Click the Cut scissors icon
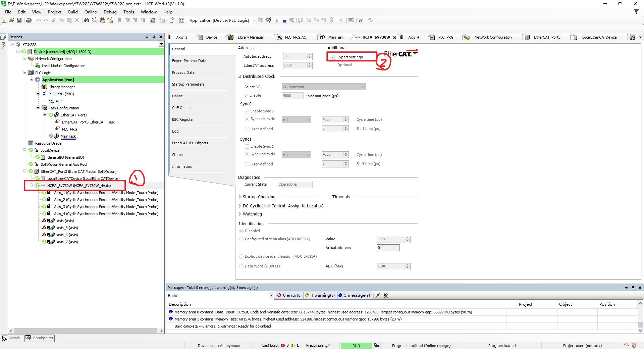644x349 pixels. [x=54, y=20]
